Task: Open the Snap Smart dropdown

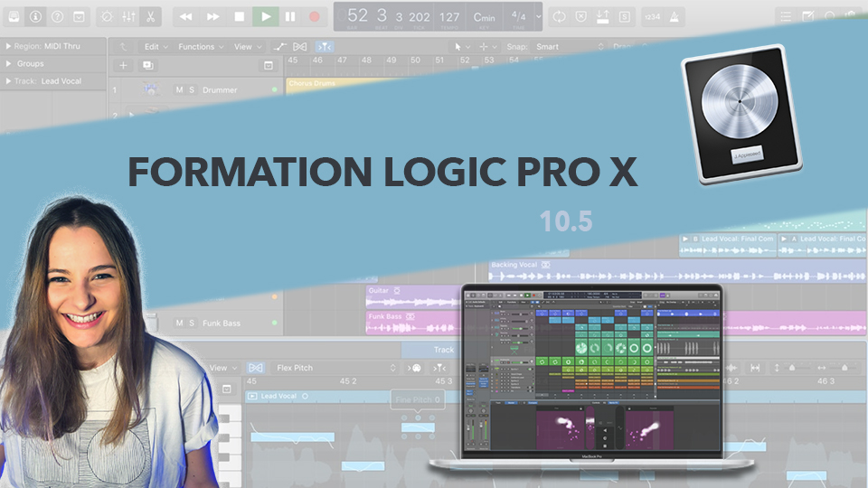Action: (x=569, y=47)
